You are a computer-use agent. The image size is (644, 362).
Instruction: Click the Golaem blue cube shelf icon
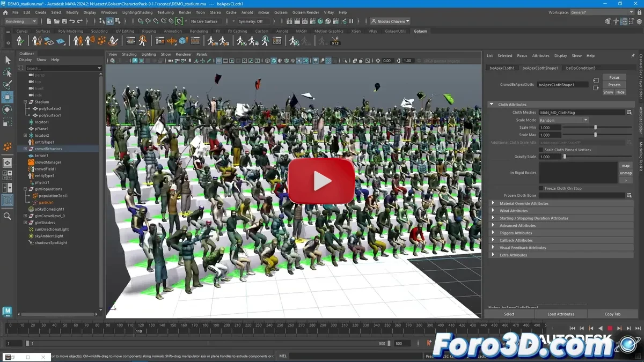184,41
